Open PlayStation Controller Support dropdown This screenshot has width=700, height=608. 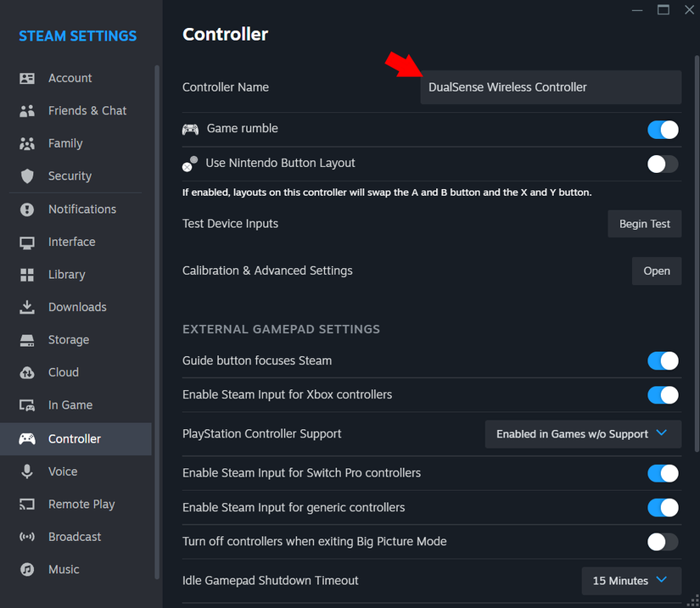click(x=583, y=434)
